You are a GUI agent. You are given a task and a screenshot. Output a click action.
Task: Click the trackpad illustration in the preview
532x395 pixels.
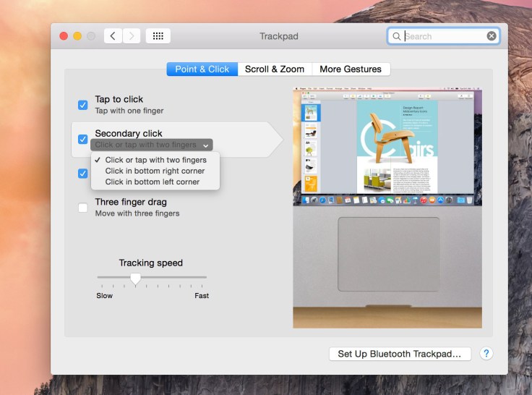[x=388, y=254]
